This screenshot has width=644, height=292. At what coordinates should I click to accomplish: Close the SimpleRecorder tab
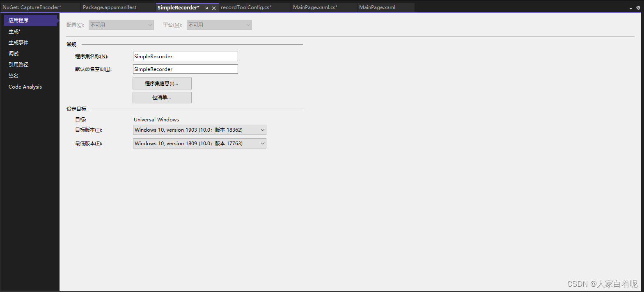coord(214,8)
